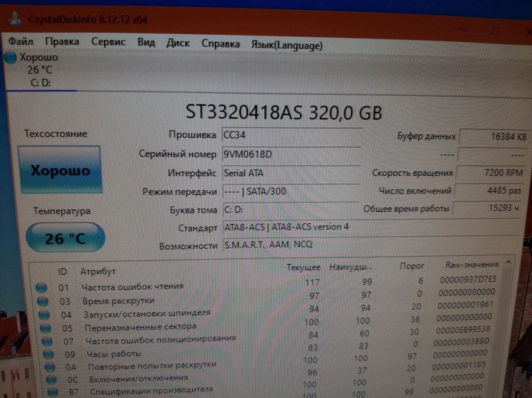Click the Прошивка field CC34

pos(291,135)
